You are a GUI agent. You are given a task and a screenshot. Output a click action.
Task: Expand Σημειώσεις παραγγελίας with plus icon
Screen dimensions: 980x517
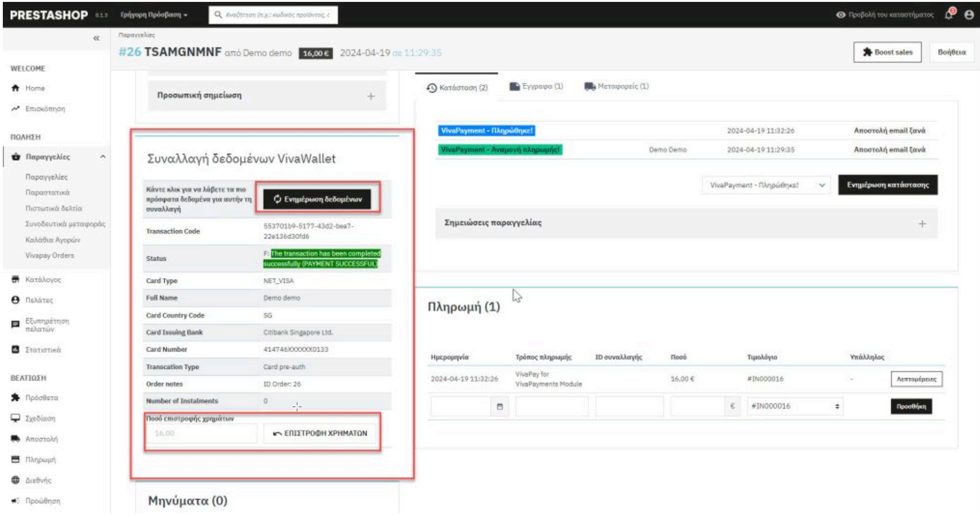point(922,224)
